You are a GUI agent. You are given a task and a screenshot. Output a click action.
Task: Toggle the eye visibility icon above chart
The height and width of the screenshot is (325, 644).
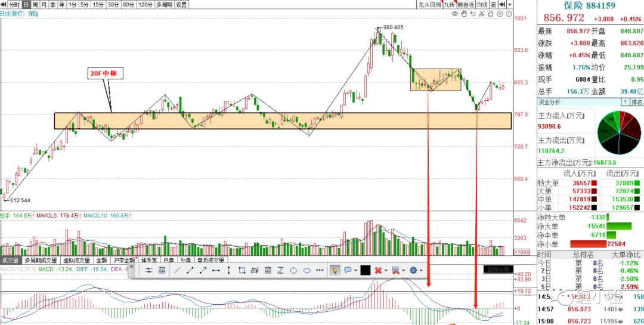(454, 14)
